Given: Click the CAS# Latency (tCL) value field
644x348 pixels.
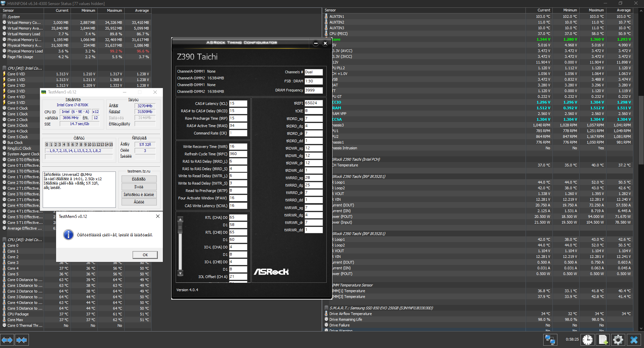Looking at the screenshot, I should 238,104.
